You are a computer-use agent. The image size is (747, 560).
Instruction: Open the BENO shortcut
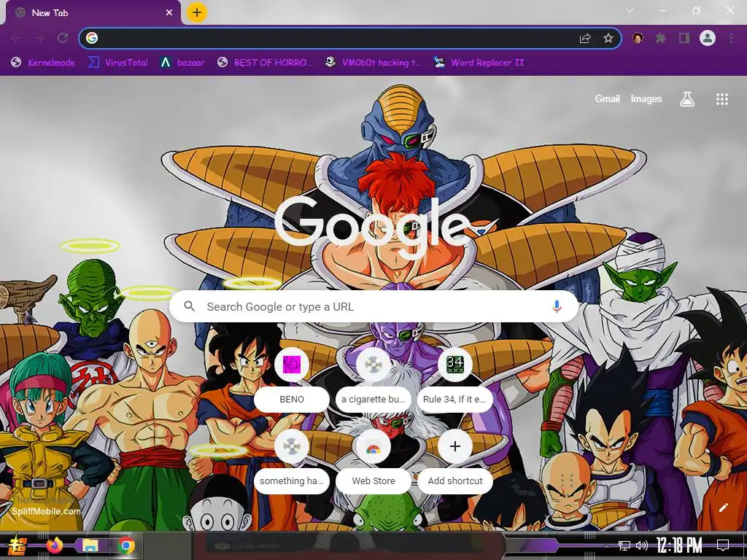(x=292, y=378)
